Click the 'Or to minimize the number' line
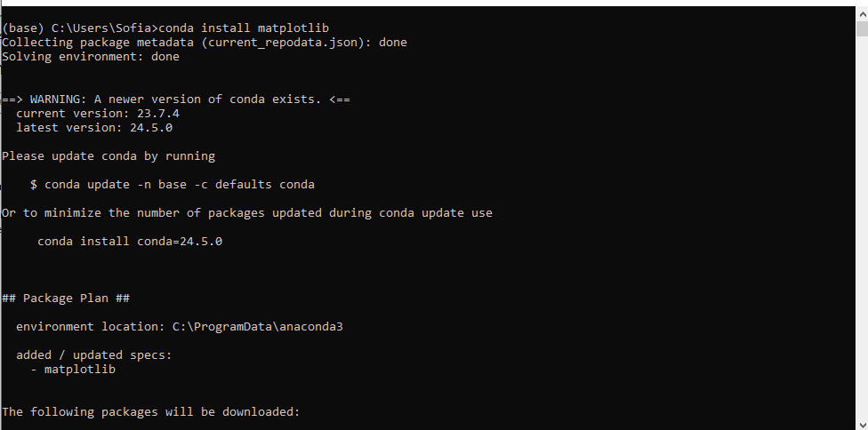Image resolution: width=868 pixels, height=430 pixels. click(247, 213)
